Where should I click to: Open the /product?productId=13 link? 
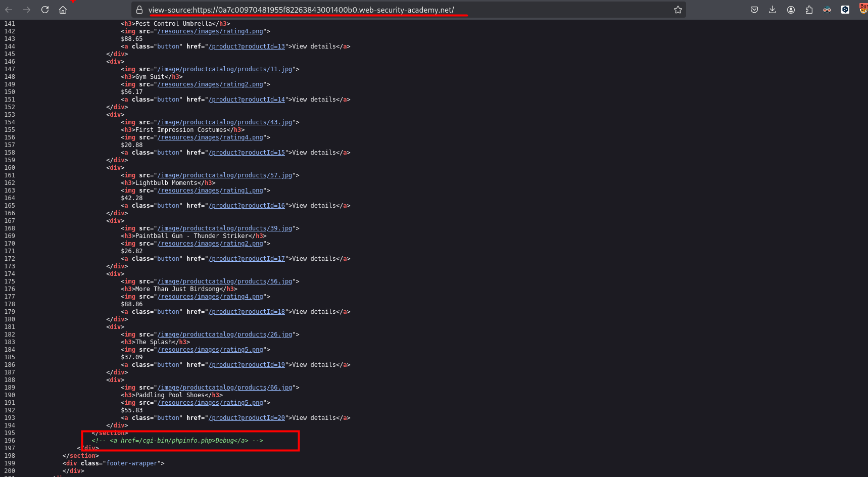pos(247,46)
